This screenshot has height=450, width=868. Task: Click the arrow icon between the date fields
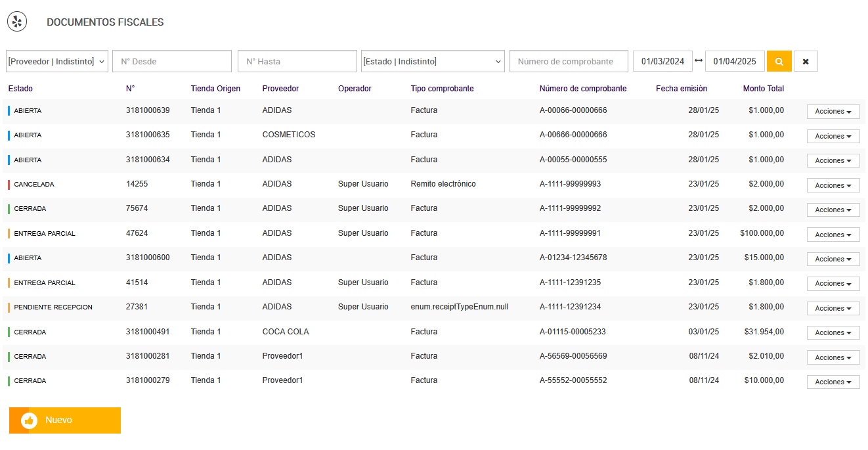coord(698,60)
